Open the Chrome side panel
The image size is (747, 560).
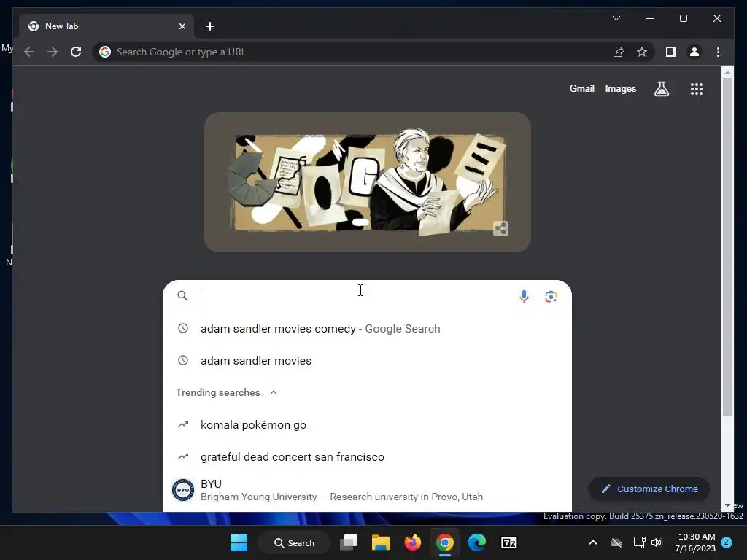(x=671, y=52)
